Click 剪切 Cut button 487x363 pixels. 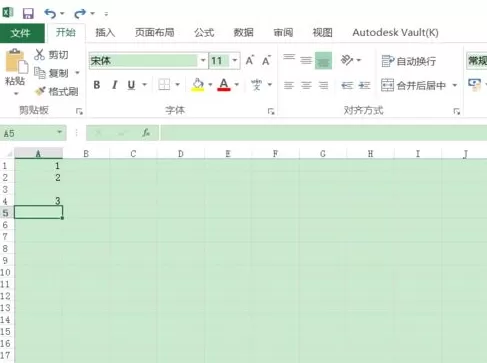[x=52, y=54]
